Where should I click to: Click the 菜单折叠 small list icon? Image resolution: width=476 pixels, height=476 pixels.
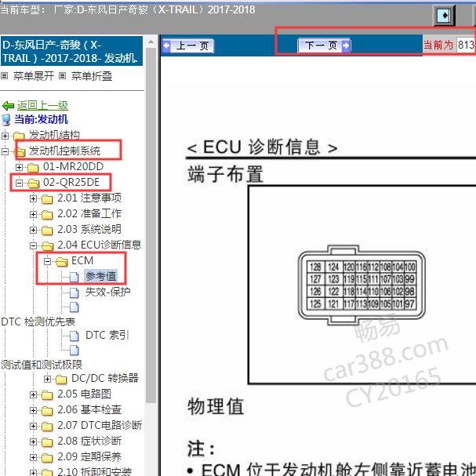(x=62, y=75)
